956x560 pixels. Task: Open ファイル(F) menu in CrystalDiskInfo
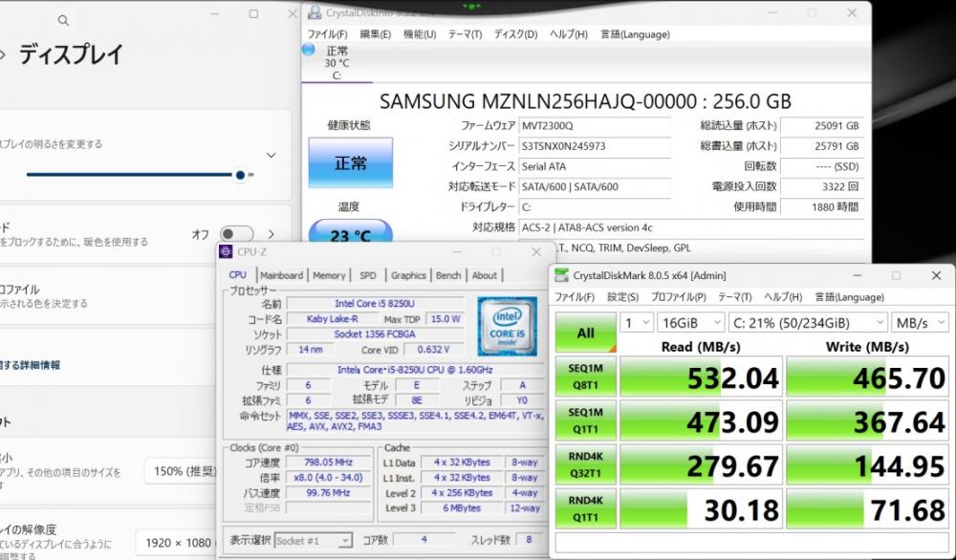coord(327,34)
